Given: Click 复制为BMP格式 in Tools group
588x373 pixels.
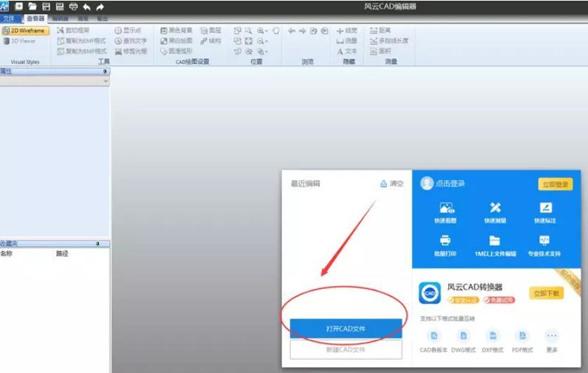Looking at the screenshot, I should tap(82, 51).
